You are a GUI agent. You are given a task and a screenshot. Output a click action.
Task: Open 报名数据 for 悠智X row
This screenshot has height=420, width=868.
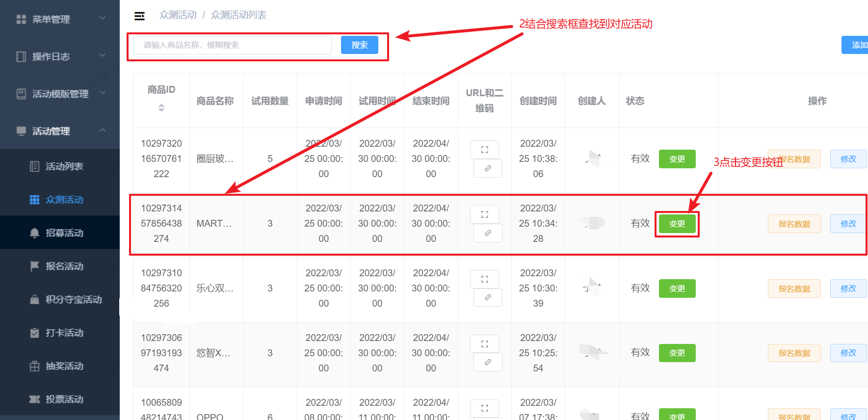pos(794,353)
